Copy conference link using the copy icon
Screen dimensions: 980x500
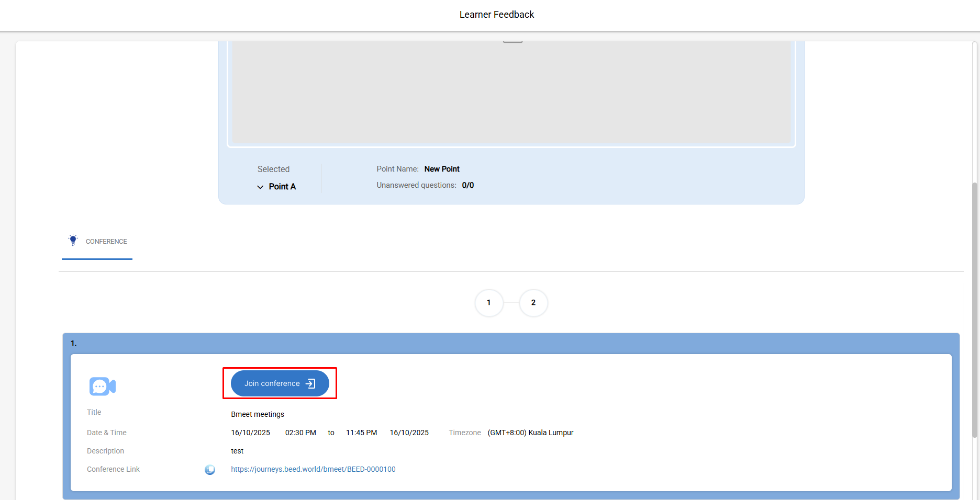(210, 470)
